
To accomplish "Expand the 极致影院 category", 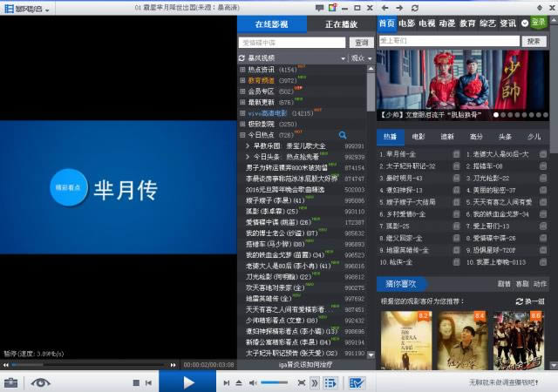I will click(242, 125).
